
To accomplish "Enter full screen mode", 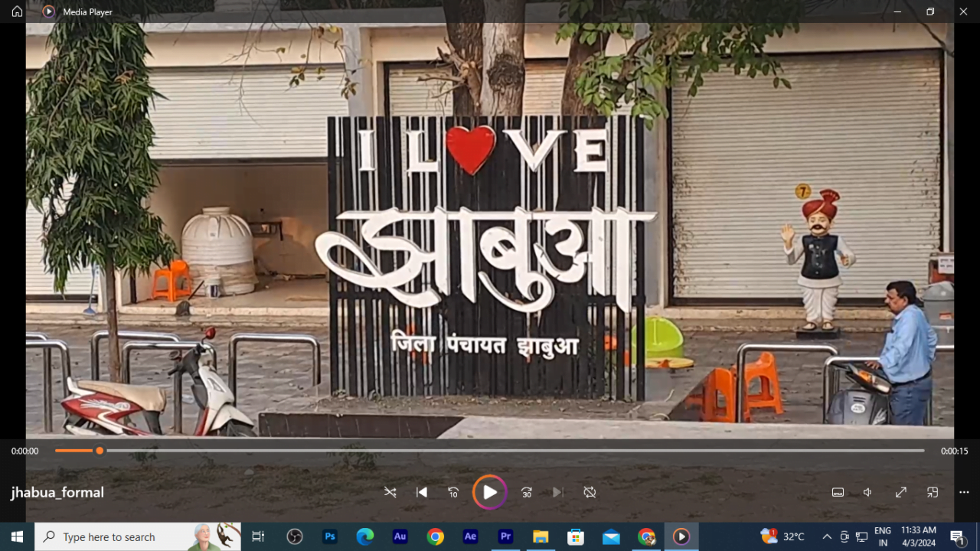I will tap(901, 492).
